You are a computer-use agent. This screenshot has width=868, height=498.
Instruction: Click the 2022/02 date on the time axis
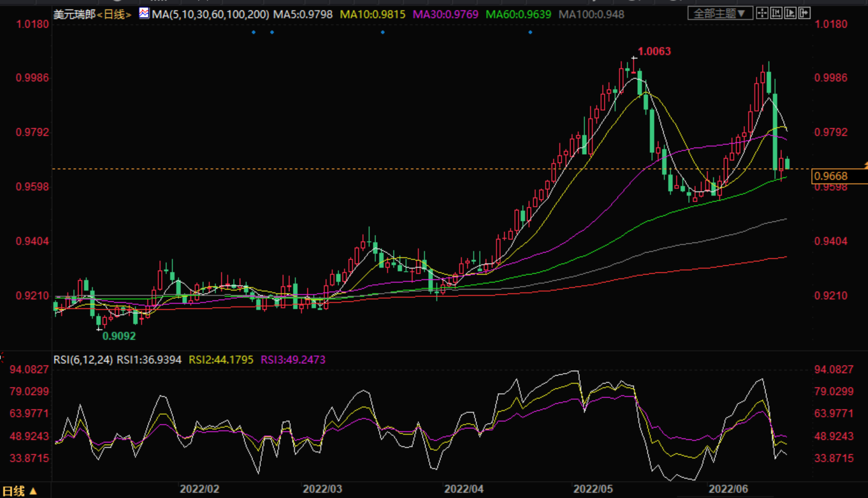coord(199,489)
